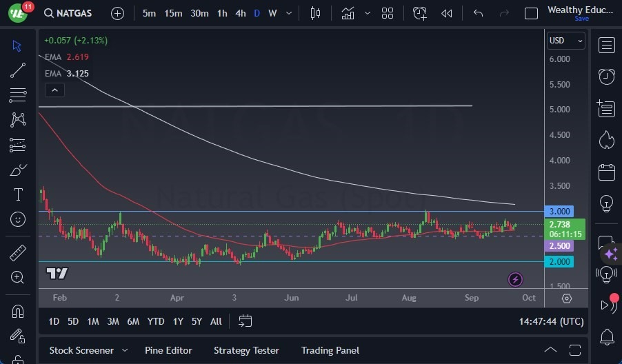This screenshot has height=364, width=622.
Task: Select the Measure ruler tool
Action: [18, 253]
